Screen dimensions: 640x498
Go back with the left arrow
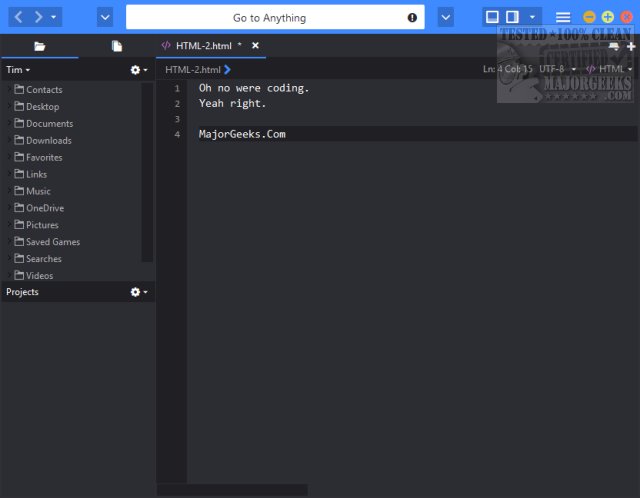(18, 17)
